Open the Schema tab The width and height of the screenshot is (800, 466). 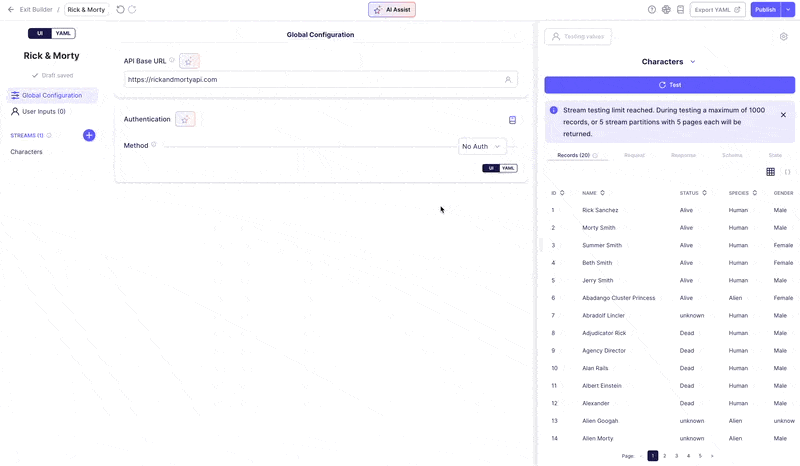pyautogui.click(x=732, y=155)
